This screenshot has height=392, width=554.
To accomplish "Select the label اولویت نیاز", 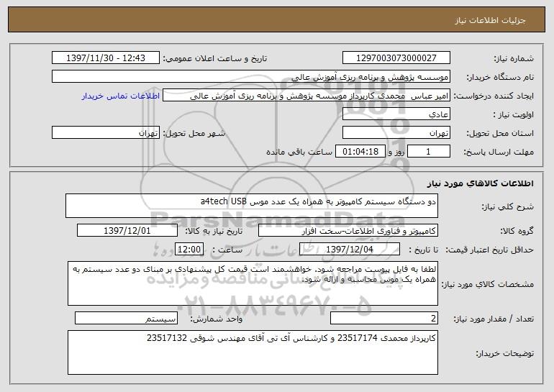I will pyautogui.click(x=514, y=114).
